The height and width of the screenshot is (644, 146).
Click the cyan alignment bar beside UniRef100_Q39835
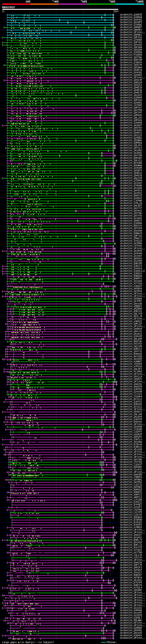[x=60, y=15]
